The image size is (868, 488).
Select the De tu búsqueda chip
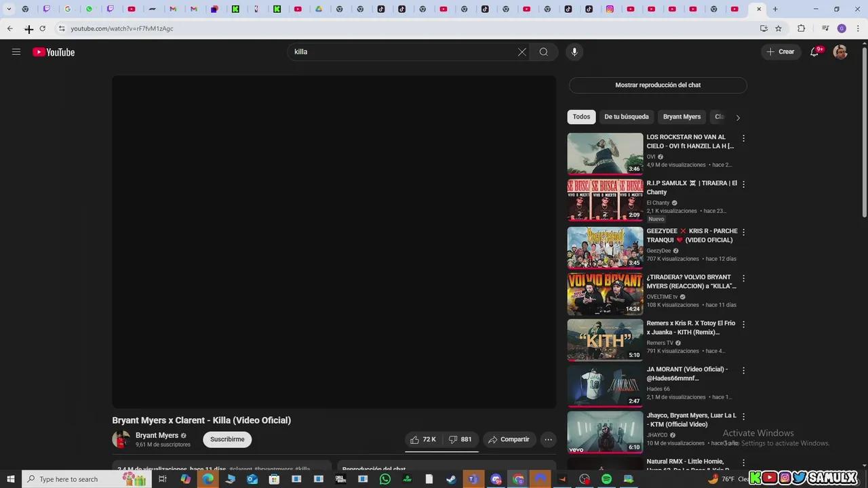[x=627, y=117]
